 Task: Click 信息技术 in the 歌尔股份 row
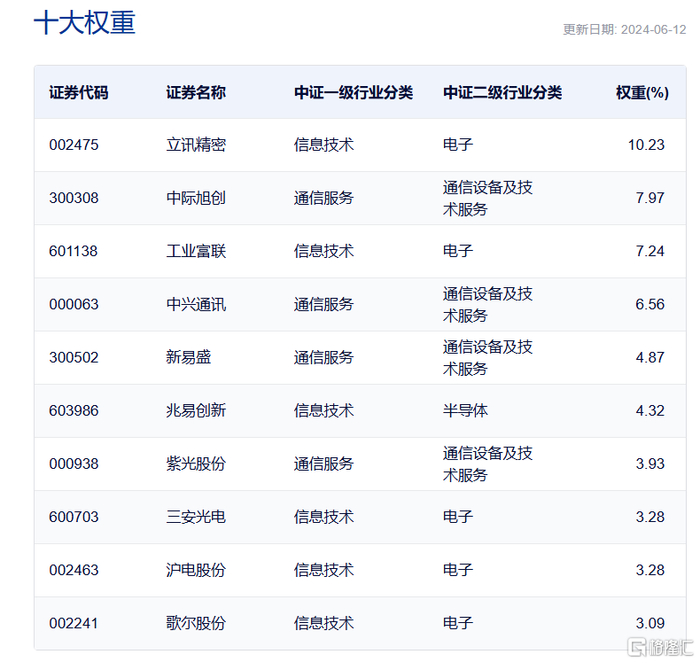[x=324, y=623]
